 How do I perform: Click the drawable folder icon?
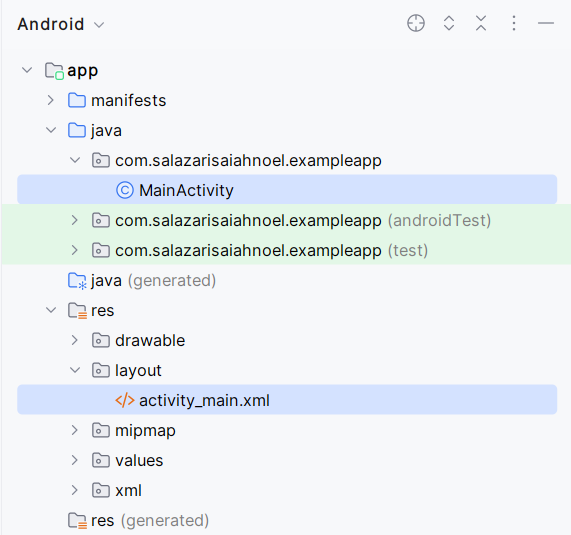pos(101,340)
